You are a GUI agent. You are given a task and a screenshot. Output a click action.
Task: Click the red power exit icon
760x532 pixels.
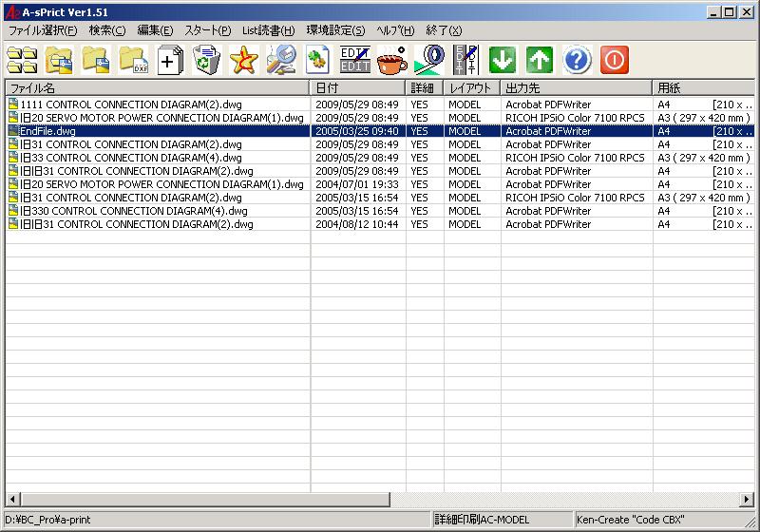click(615, 61)
